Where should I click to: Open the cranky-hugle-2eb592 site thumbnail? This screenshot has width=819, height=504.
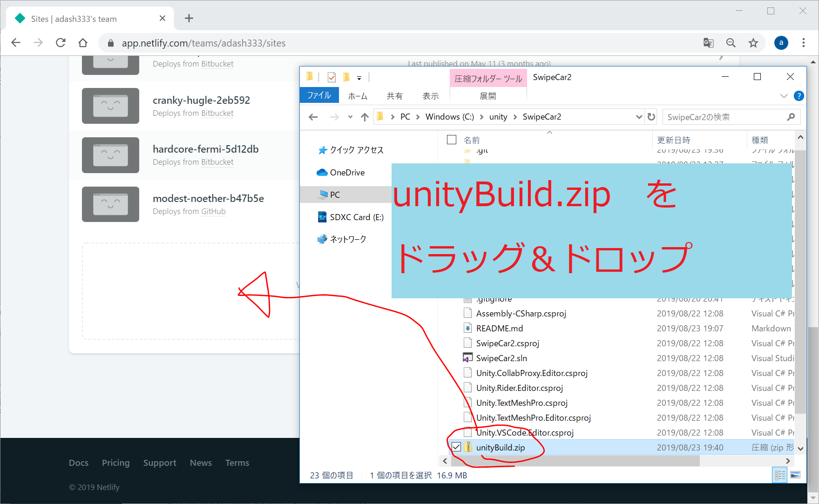[110, 106]
